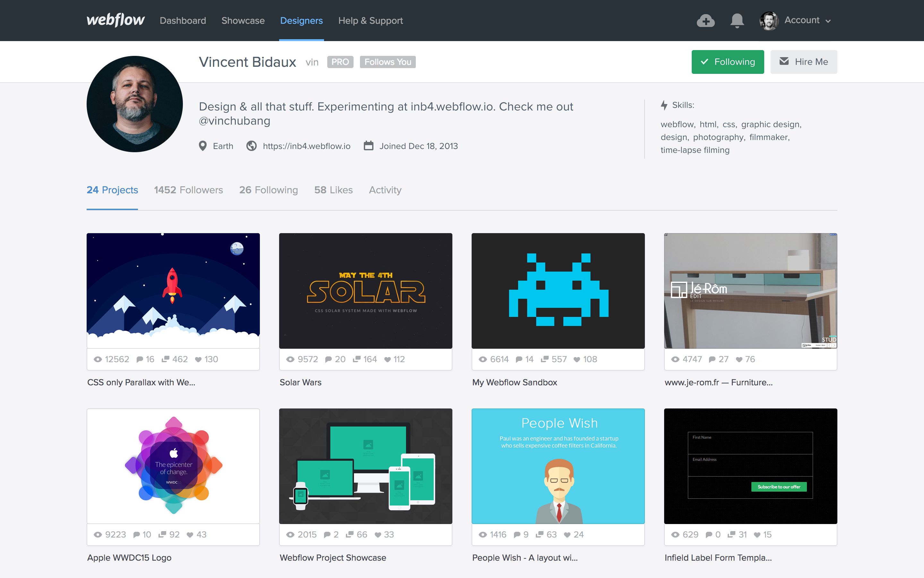Click the Solar Wars title link
Viewport: 924px width, 578px height.
pos(301,382)
